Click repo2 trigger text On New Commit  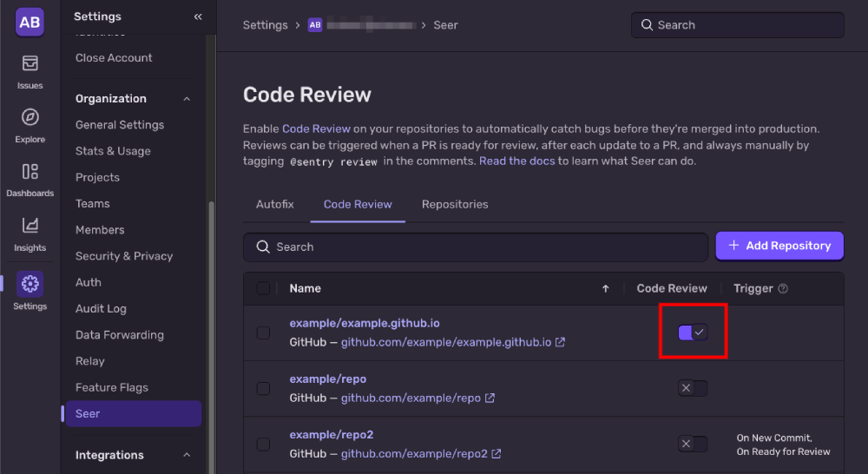(774, 438)
